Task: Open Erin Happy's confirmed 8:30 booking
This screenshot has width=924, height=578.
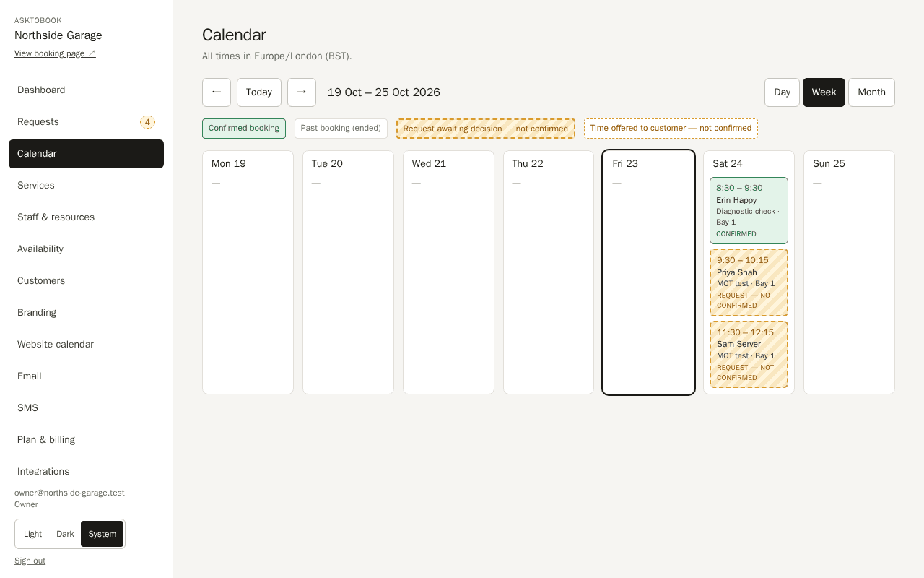Action: (749, 210)
